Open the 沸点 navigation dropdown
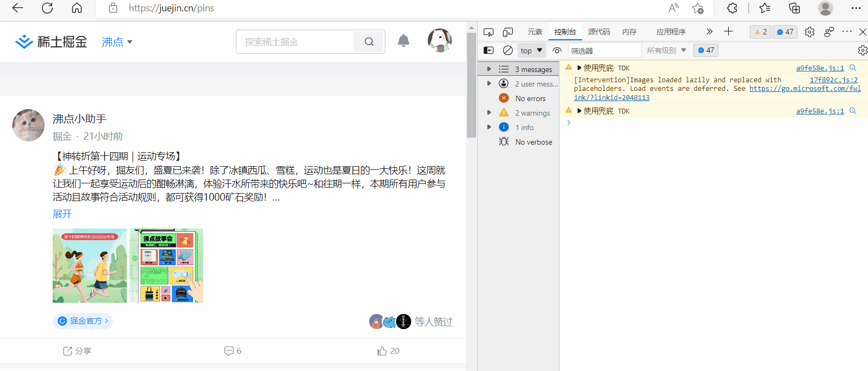The height and width of the screenshot is (371, 868). [117, 42]
